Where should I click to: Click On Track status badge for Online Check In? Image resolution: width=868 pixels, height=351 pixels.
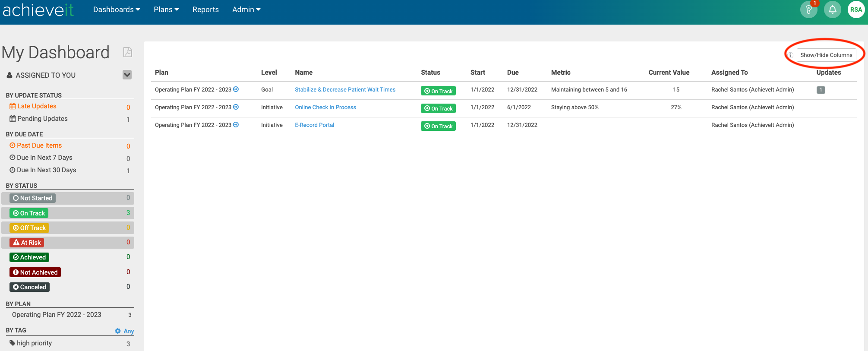pos(438,108)
